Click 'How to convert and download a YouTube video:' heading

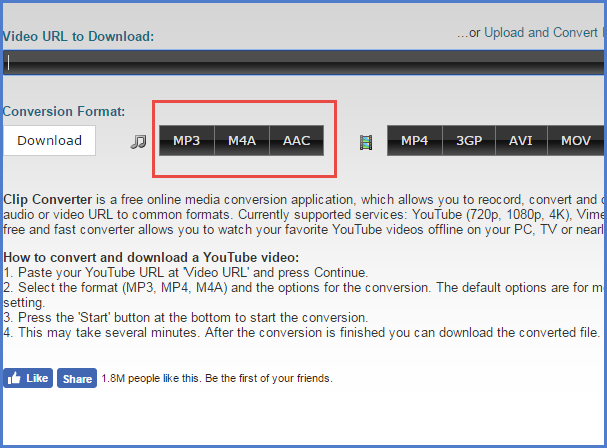coord(151,257)
